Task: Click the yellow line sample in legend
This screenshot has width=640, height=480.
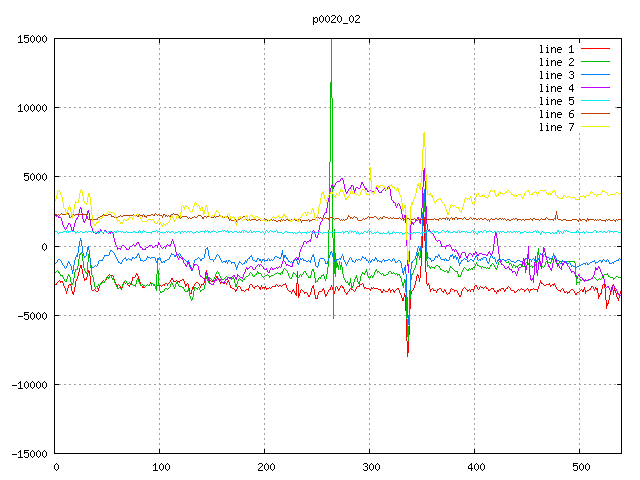Action: pyautogui.click(x=596, y=127)
